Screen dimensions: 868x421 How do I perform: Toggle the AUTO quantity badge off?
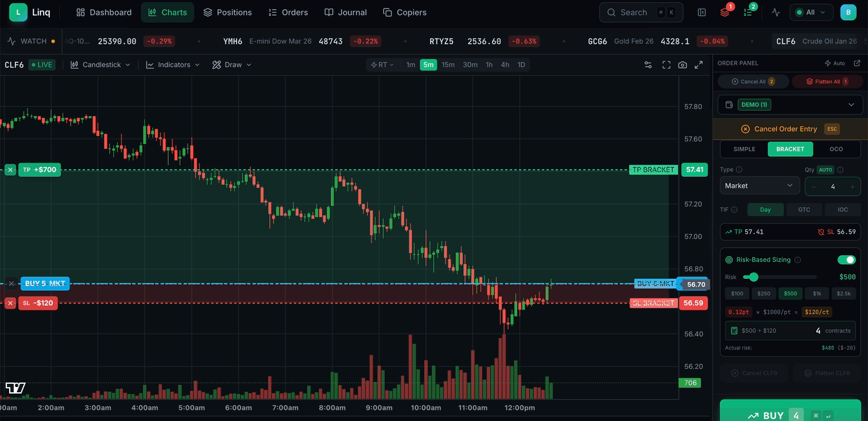point(826,170)
